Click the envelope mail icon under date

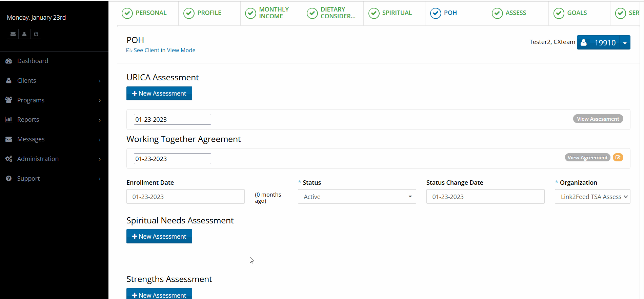(13, 34)
